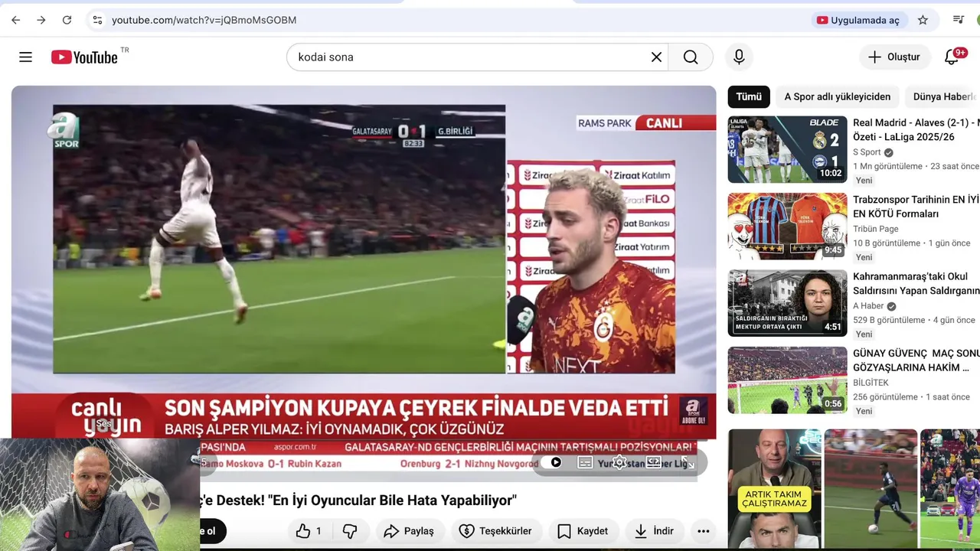Open 'ARTIK TAKIM ÇALIŞTIRAMAZ' short
Screen dimensions: 980x551
tap(775, 490)
